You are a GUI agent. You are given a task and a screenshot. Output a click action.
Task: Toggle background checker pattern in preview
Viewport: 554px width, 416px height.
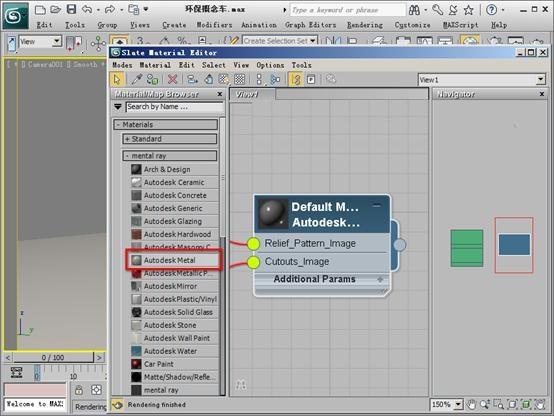(240, 79)
